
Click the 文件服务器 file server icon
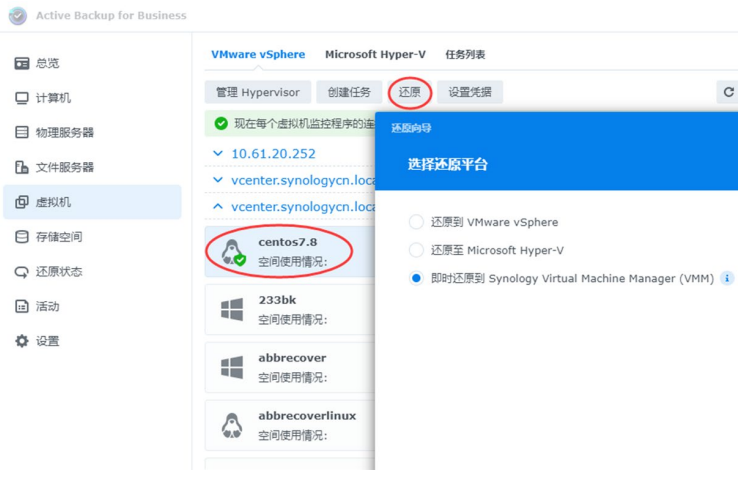pyautogui.click(x=22, y=167)
